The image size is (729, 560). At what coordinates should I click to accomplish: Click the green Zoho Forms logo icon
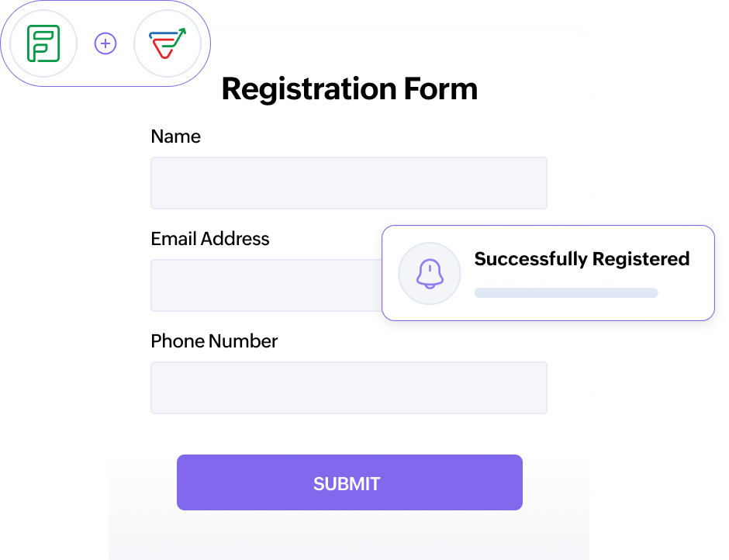click(x=43, y=43)
